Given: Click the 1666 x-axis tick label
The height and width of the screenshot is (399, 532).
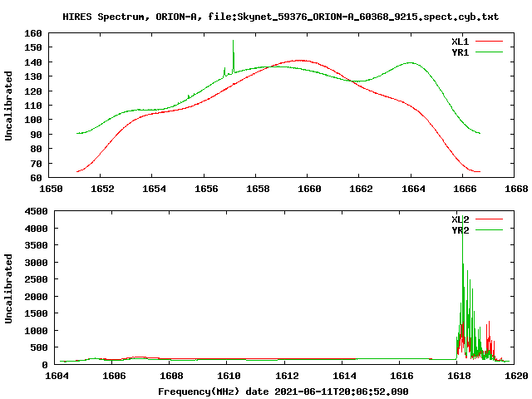Looking at the screenshot, I should [x=465, y=189].
